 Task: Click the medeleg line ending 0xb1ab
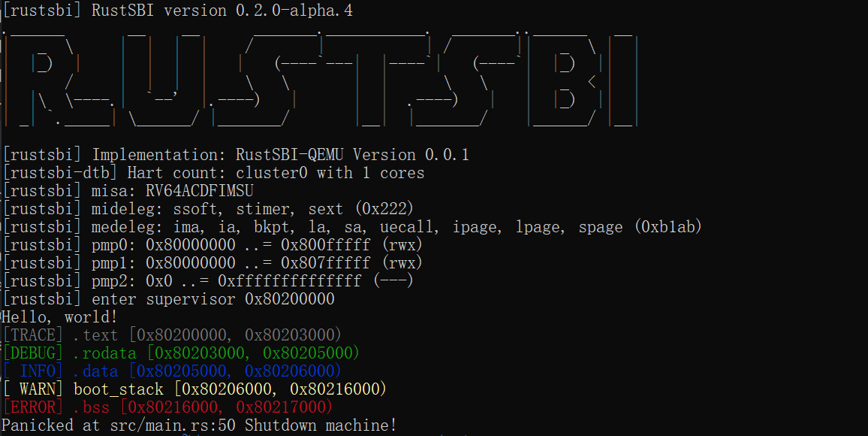coord(352,227)
